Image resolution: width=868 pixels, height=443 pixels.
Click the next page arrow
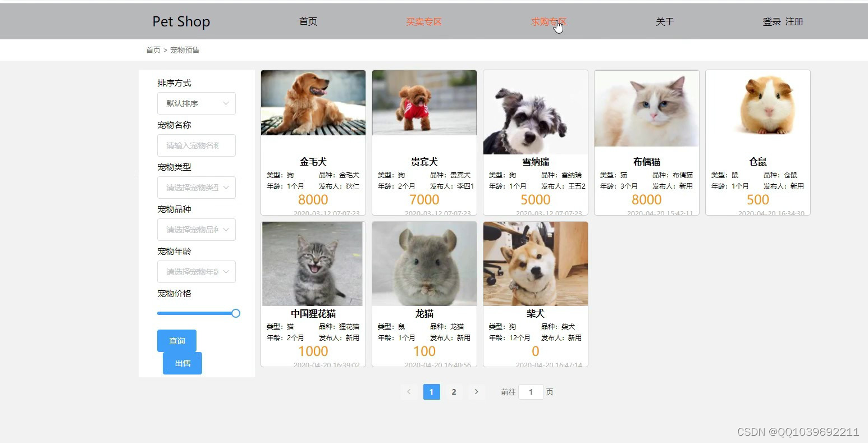click(476, 391)
